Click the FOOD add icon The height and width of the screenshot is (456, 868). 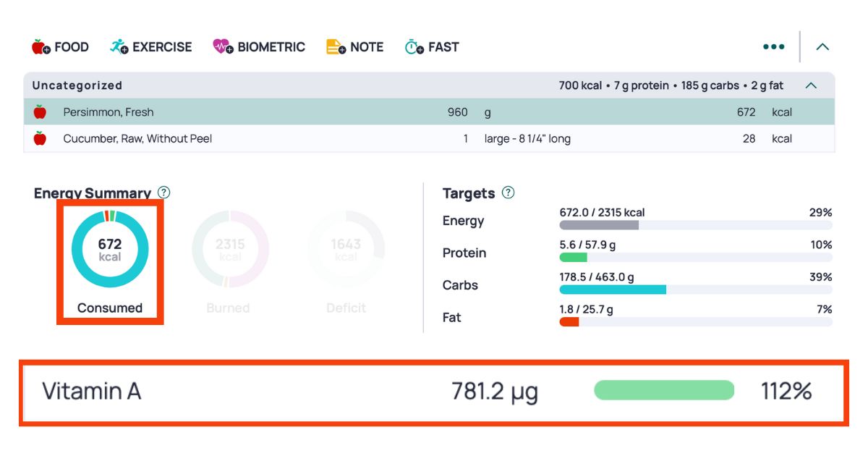(x=40, y=46)
